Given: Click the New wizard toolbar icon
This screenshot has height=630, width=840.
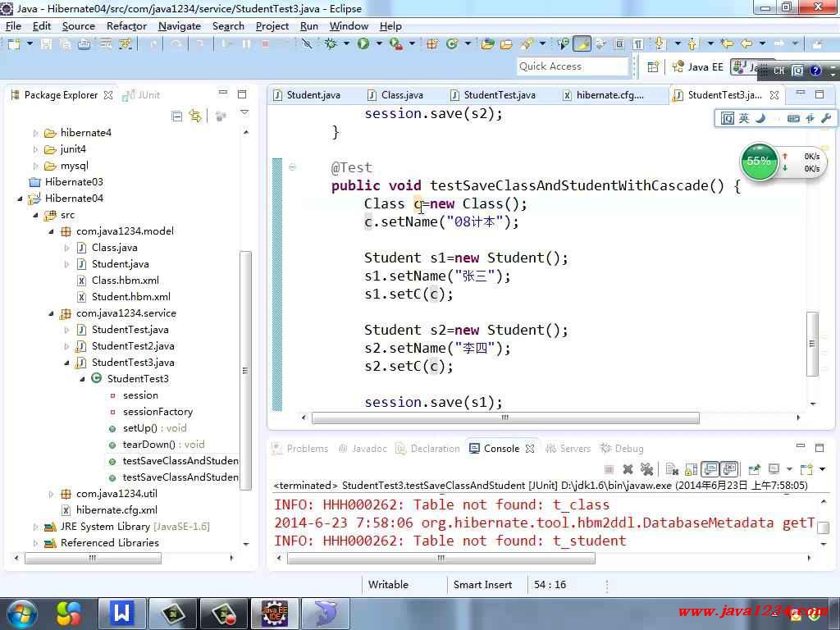Looking at the screenshot, I should pyautogui.click(x=14, y=44).
